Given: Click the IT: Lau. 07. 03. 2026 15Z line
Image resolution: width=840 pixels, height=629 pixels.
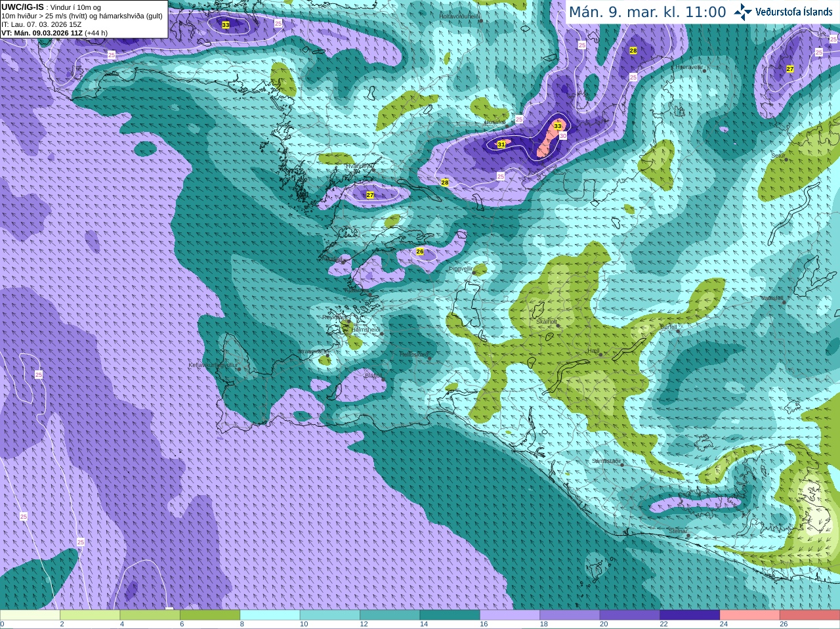Looking at the screenshot, I should [x=41, y=24].
